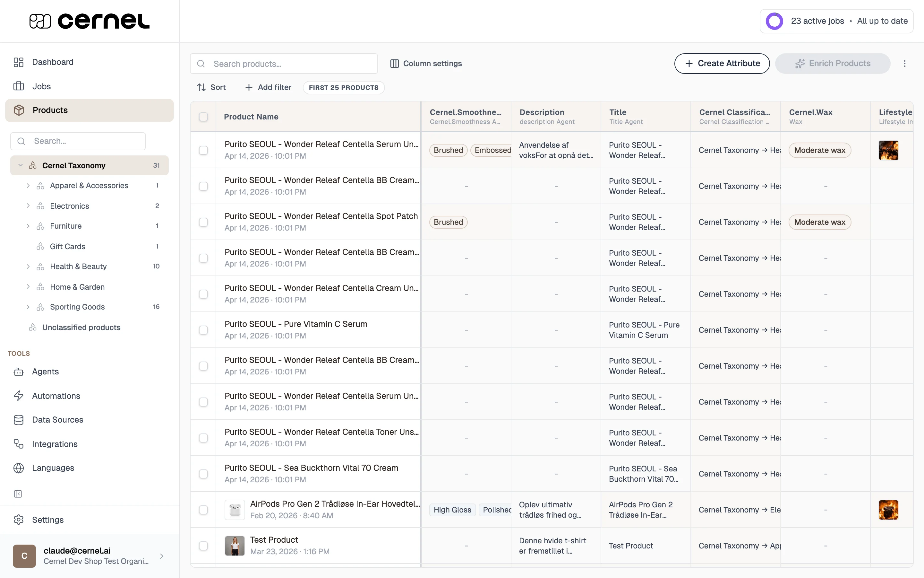The image size is (924, 578).
Task: Click the claude@cernel.ai avatar
Action: (24, 556)
